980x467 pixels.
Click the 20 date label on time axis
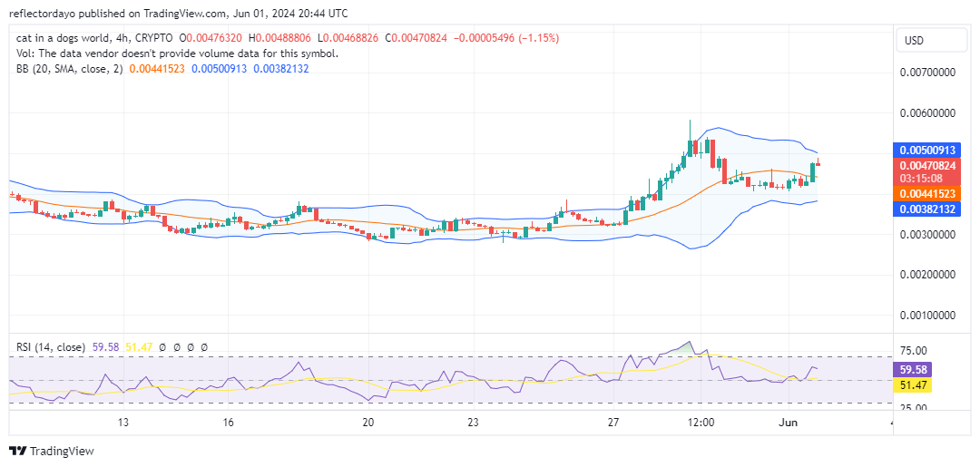[x=368, y=423]
